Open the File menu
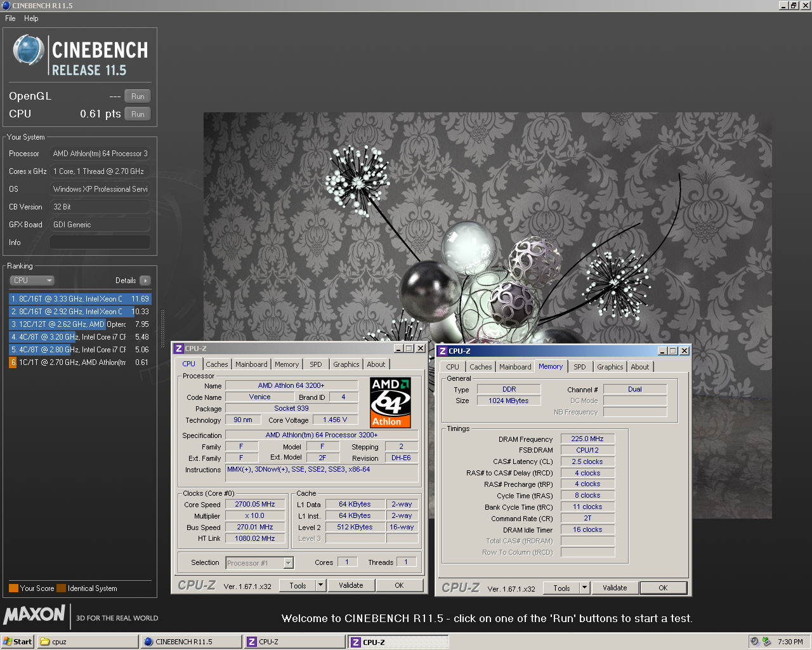This screenshot has height=650, width=812. click(10, 18)
